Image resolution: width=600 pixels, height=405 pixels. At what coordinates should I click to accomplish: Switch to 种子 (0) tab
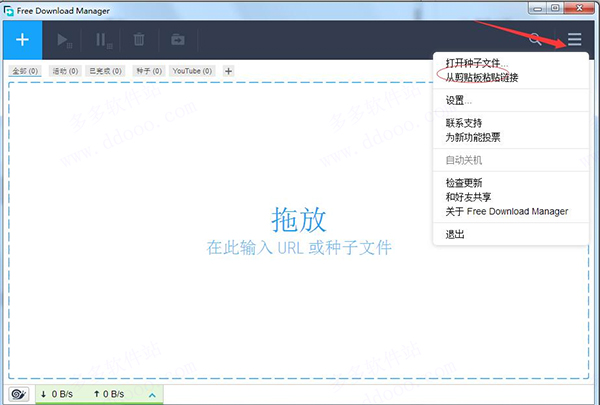tap(149, 71)
